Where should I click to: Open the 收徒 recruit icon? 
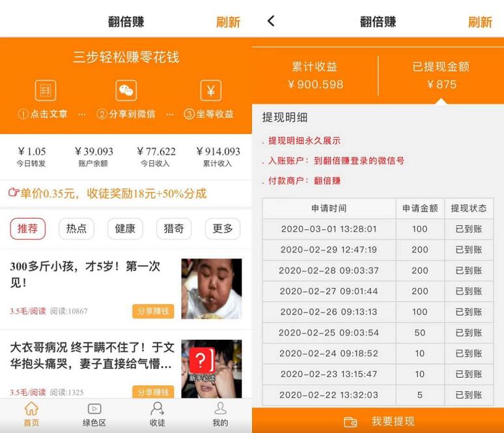[x=157, y=408]
